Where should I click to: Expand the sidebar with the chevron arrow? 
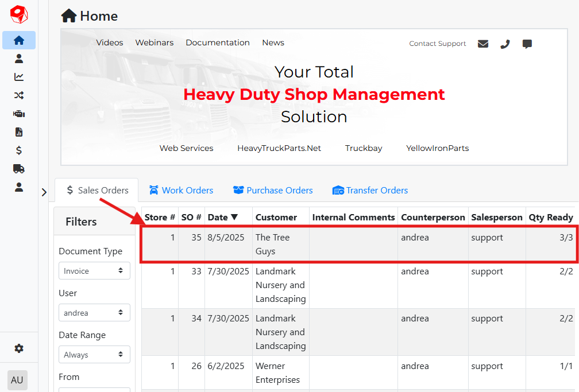coord(44,192)
